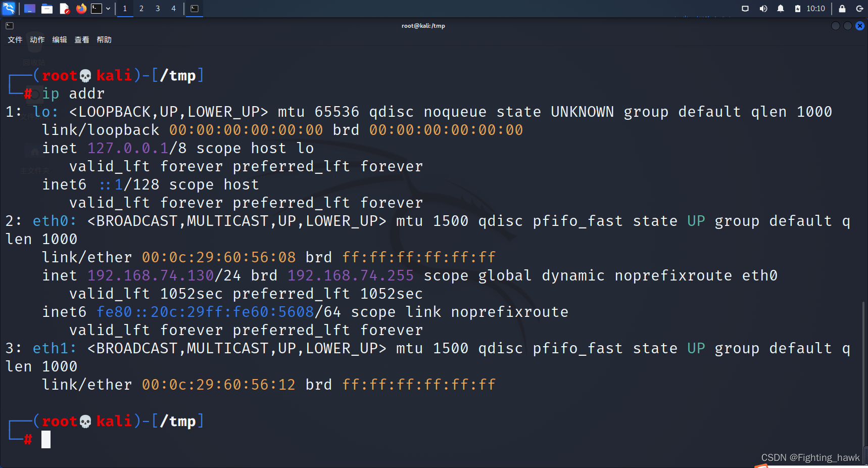Click the volume speaker tray icon
This screenshot has height=468, width=868.
tap(763, 9)
